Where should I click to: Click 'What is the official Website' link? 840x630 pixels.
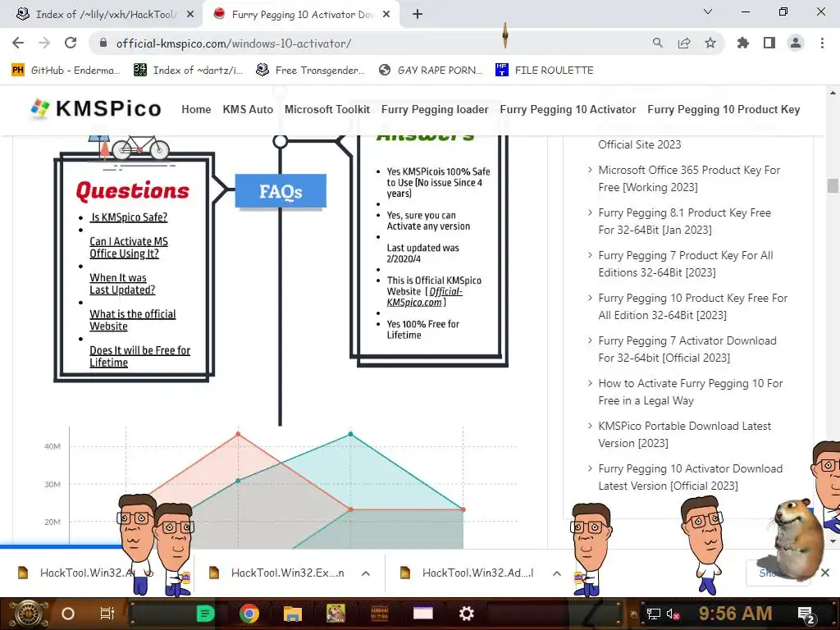[132, 320]
